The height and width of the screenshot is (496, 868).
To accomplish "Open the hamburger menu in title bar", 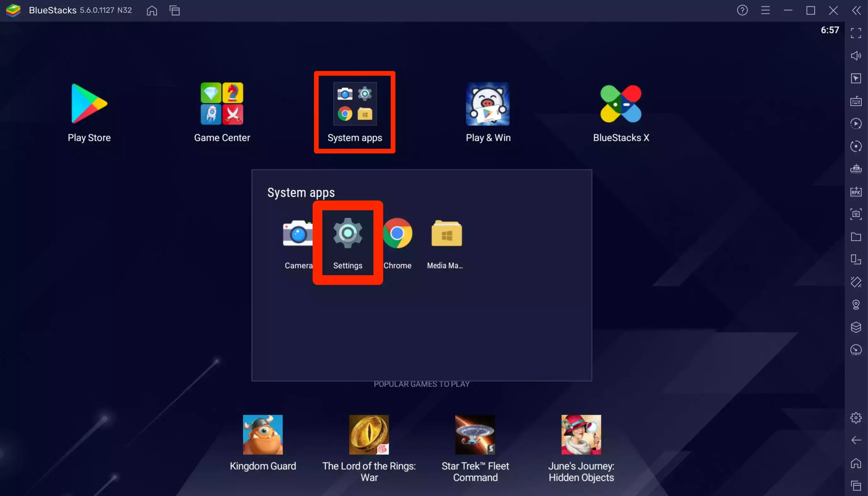I will [x=765, y=11].
